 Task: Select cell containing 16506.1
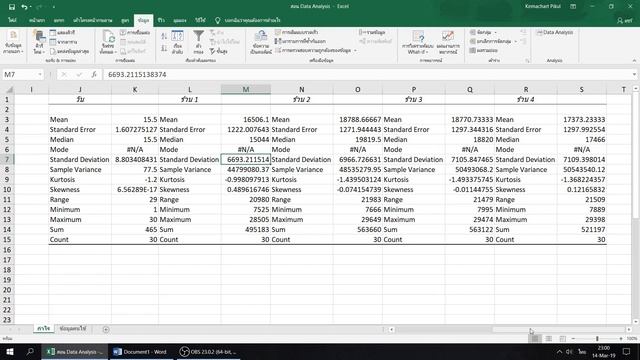tap(246, 120)
